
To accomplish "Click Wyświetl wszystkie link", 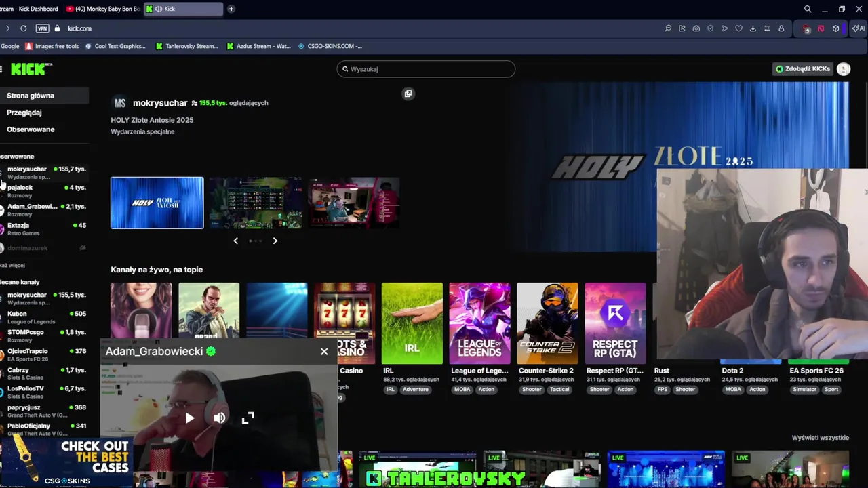I will (x=820, y=438).
